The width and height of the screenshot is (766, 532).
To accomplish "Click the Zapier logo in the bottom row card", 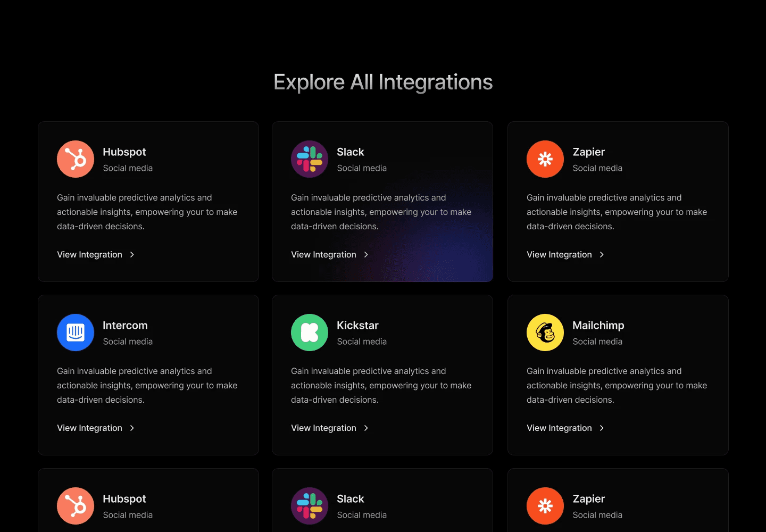I will [545, 506].
